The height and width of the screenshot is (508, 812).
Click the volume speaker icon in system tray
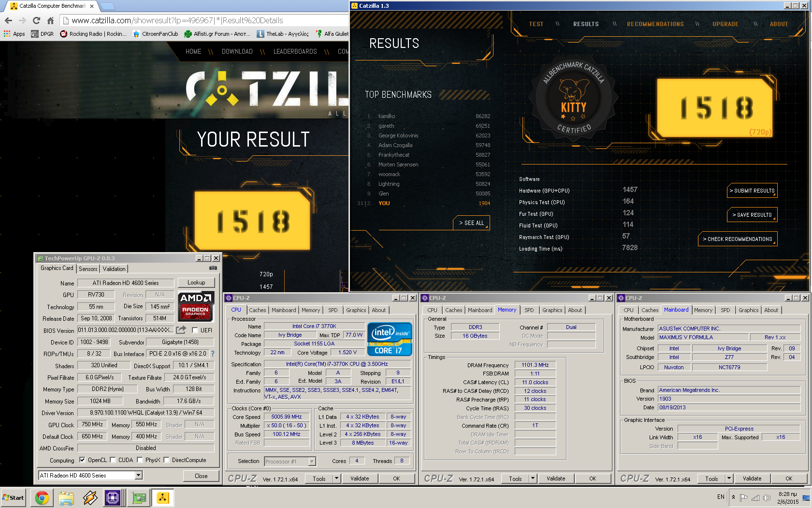pyautogui.click(x=767, y=497)
